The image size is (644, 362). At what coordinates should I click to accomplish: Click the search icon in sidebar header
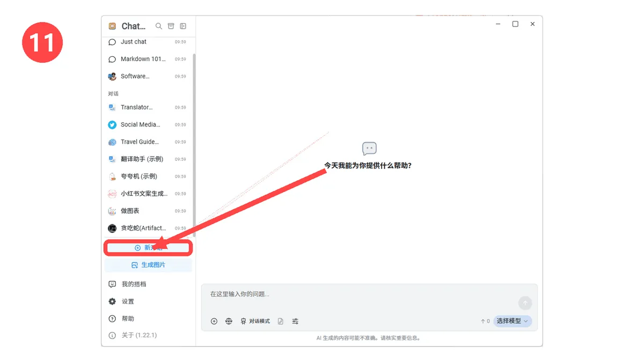[x=159, y=26]
